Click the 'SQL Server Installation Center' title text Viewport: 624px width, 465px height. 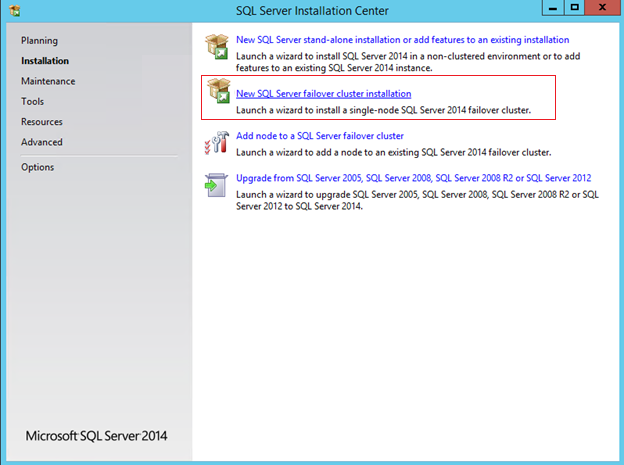pyautogui.click(x=312, y=11)
